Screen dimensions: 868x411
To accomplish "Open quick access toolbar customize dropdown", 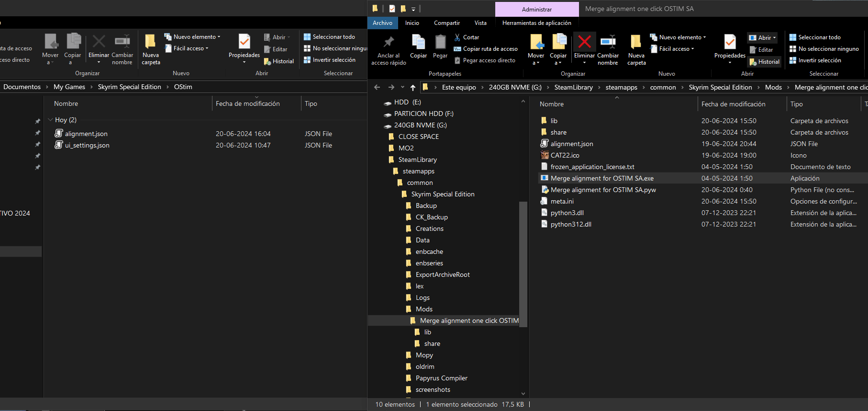I will click(413, 9).
